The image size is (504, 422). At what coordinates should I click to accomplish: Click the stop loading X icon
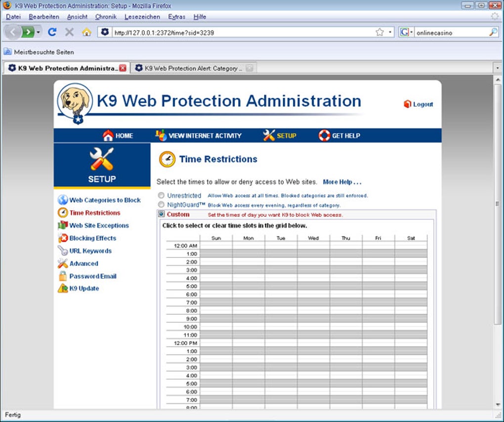coord(69,32)
